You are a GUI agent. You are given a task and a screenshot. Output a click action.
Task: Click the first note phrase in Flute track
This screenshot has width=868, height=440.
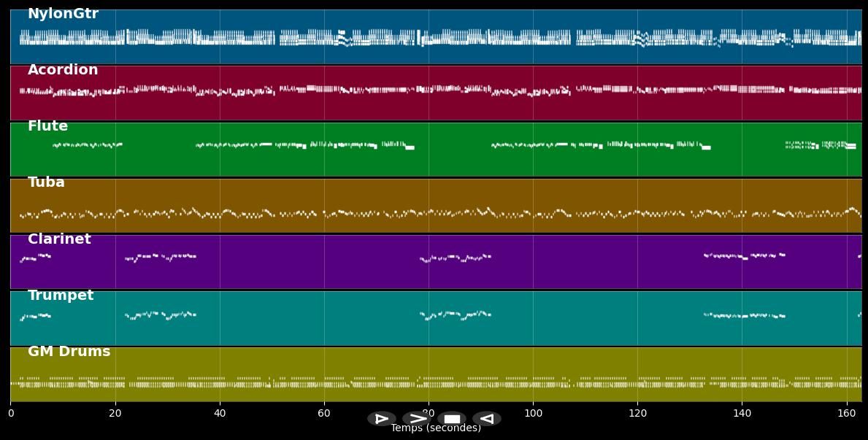(x=87, y=145)
